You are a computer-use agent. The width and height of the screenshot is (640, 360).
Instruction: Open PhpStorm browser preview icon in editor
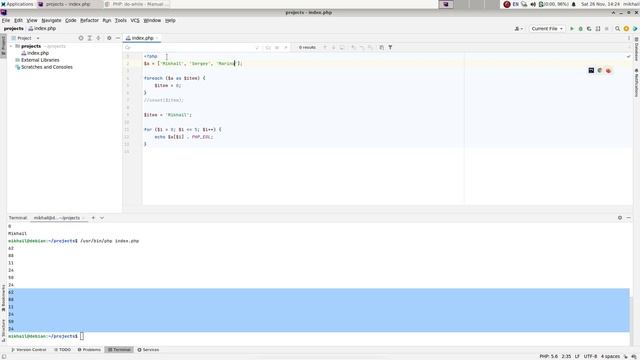[591, 71]
